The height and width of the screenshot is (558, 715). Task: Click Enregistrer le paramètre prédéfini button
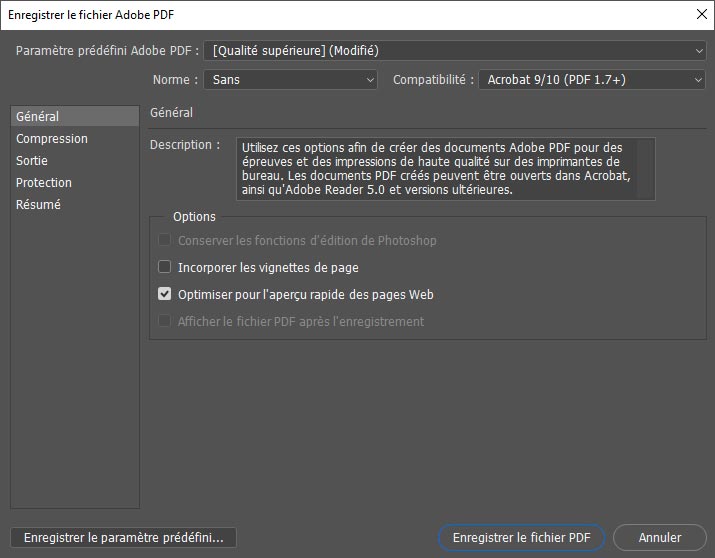click(123, 538)
